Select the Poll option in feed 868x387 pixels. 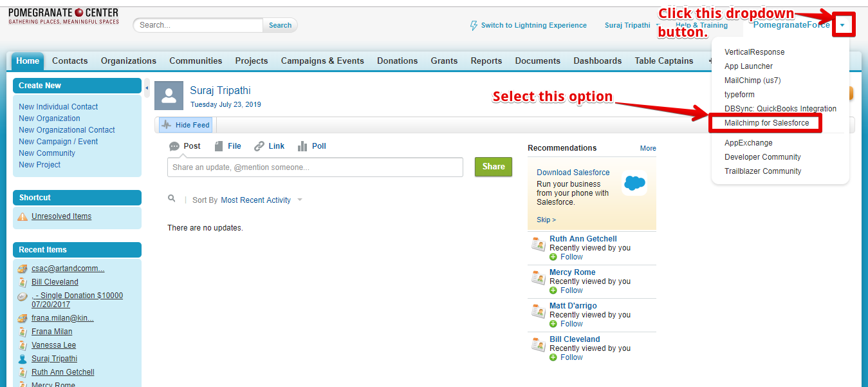click(312, 146)
